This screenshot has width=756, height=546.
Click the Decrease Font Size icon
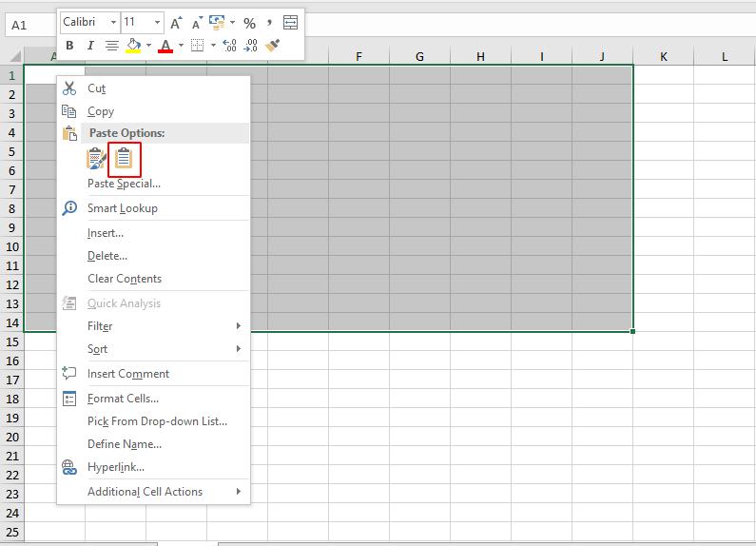197,22
